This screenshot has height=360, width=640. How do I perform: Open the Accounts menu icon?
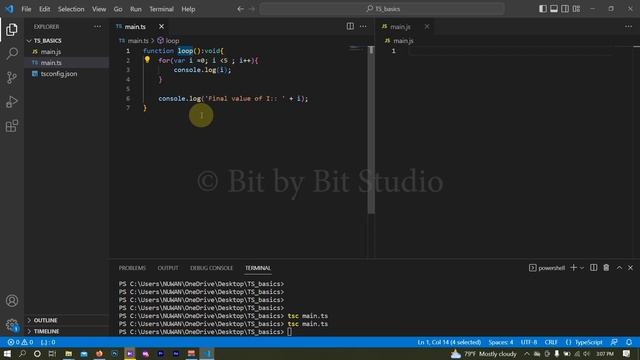12,301
